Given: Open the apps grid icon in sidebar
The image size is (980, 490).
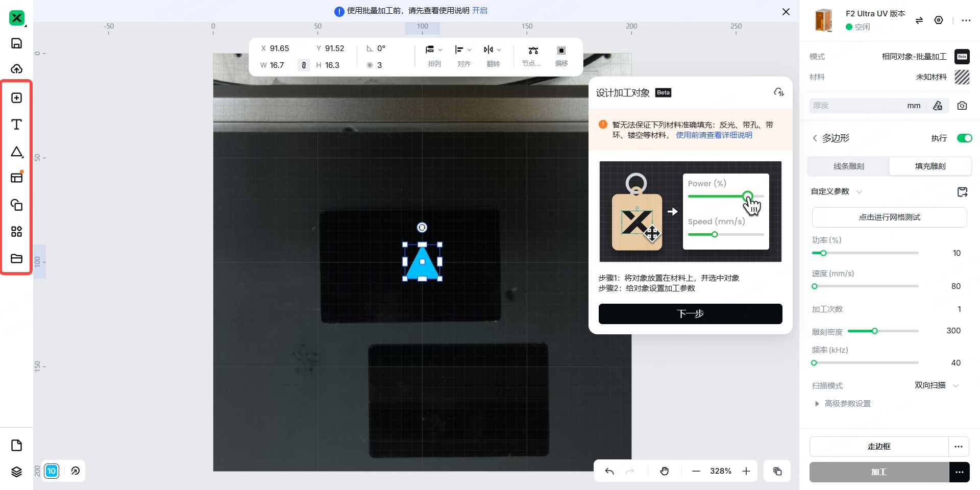Looking at the screenshot, I should pyautogui.click(x=16, y=232).
